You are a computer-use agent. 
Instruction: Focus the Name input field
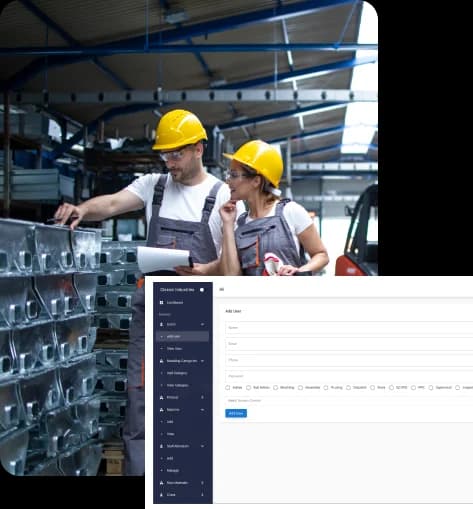click(x=349, y=328)
